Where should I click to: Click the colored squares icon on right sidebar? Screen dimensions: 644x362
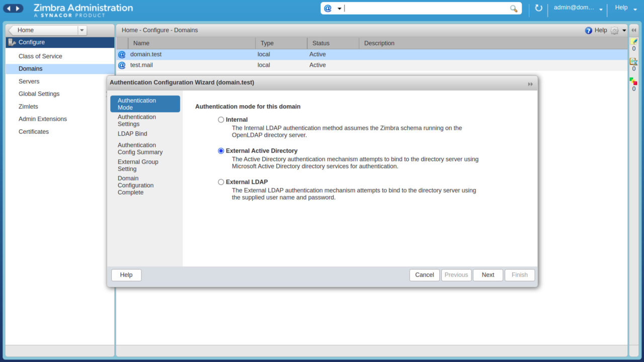(633, 79)
